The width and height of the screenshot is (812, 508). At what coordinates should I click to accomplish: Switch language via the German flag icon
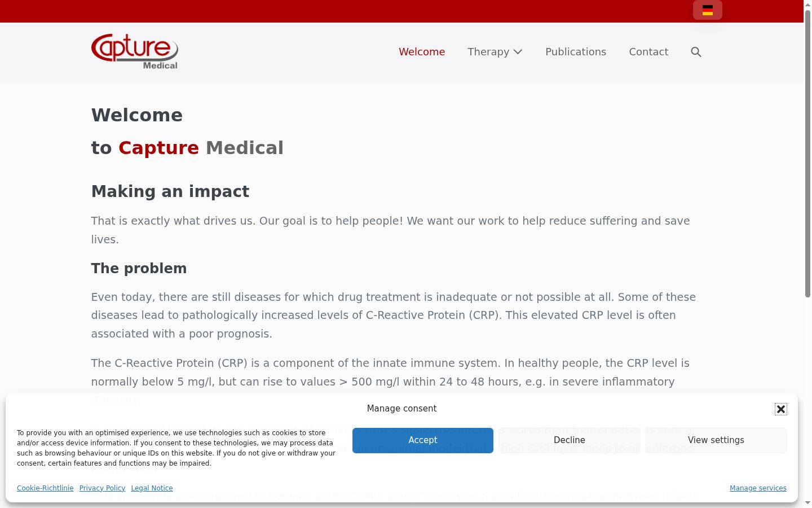tap(708, 10)
